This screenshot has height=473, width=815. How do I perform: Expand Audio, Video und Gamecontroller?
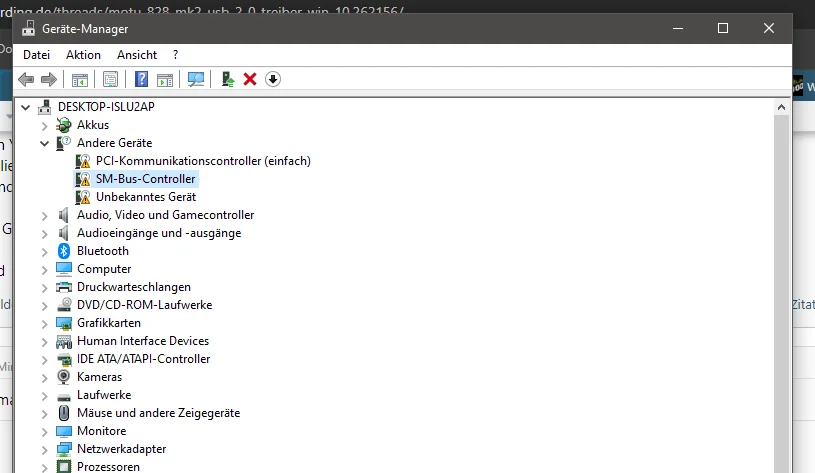pyautogui.click(x=45, y=216)
